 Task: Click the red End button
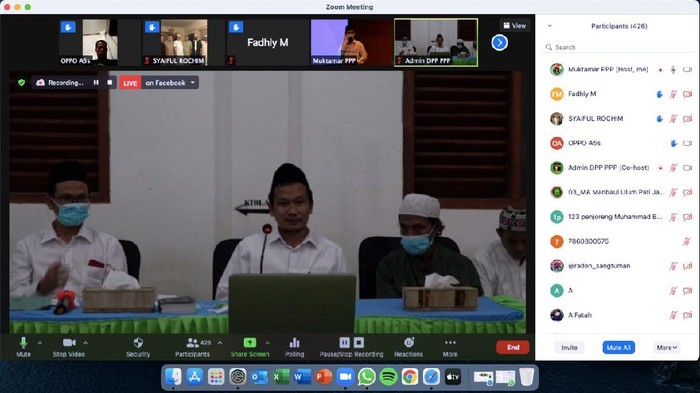tap(513, 347)
